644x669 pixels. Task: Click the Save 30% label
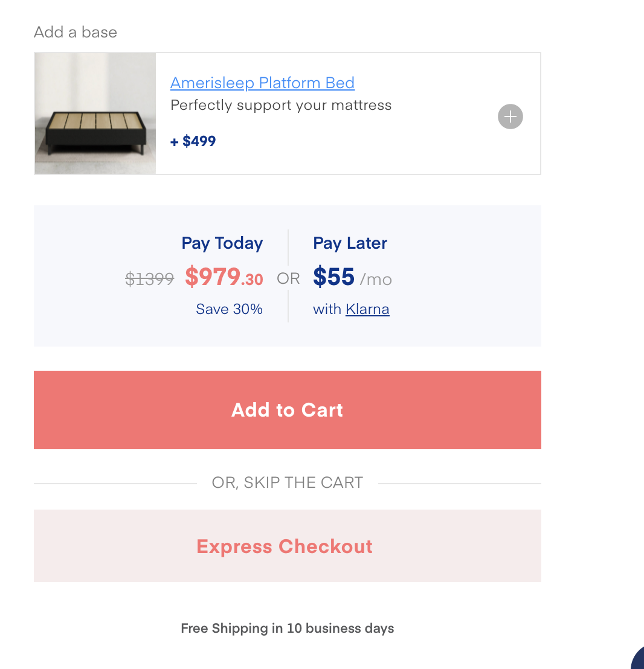[229, 309]
